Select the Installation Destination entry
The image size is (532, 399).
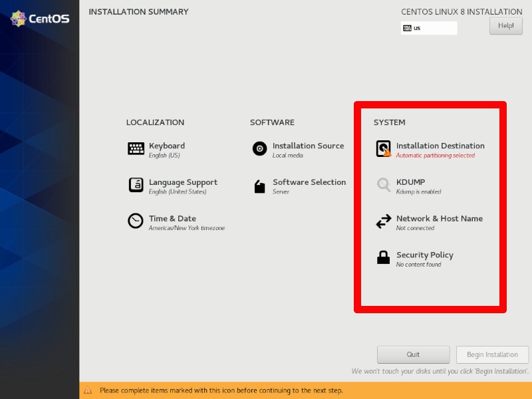click(440, 146)
